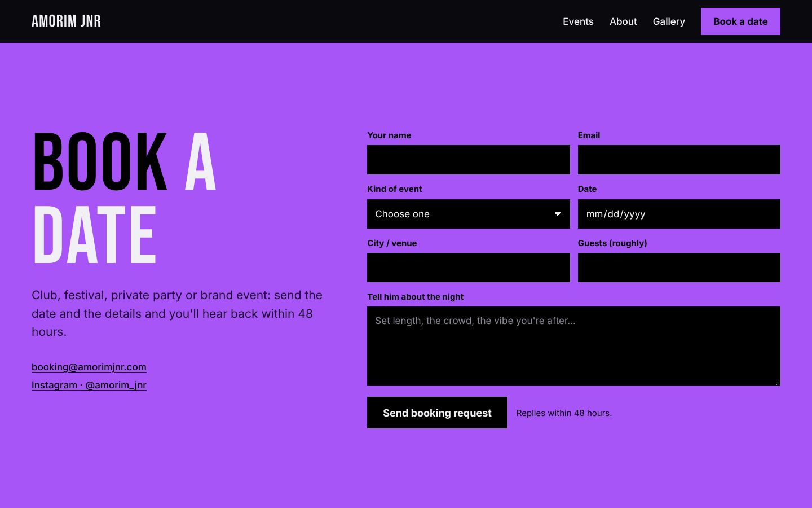Click the Email label

(589, 135)
